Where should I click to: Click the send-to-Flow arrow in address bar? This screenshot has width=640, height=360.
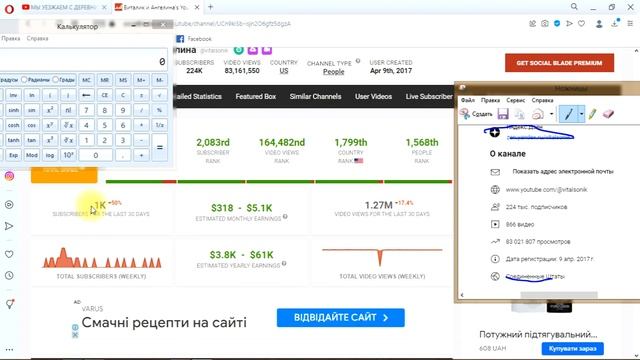click(x=569, y=24)
